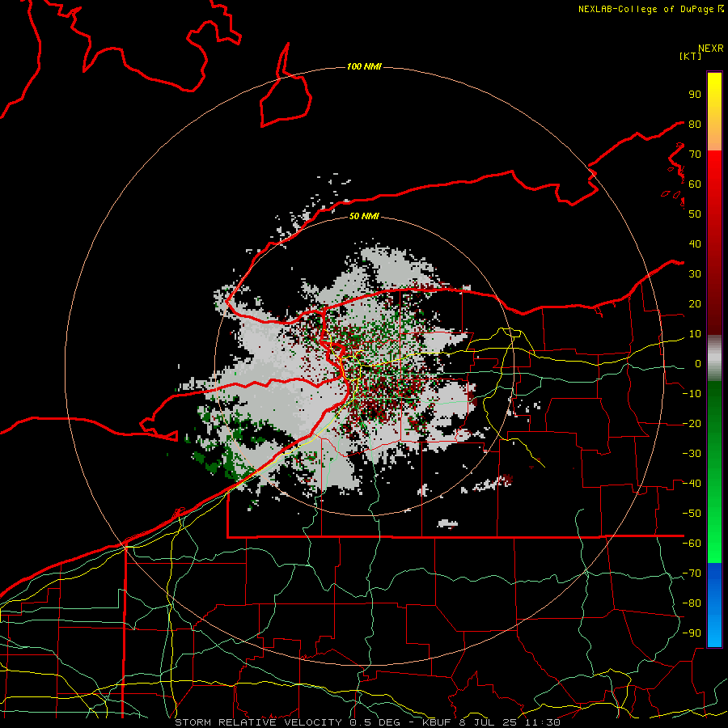The height and width of the screenshot is (728, 728).
Task: Click the 100 NMI range ring label
Action: click(364, 67)
